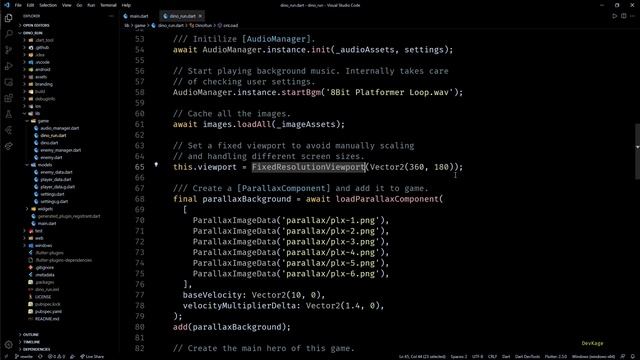Collapse the DINO_RUN project root
This screenshot has height=360, width=640.
[x=33, y=33]
